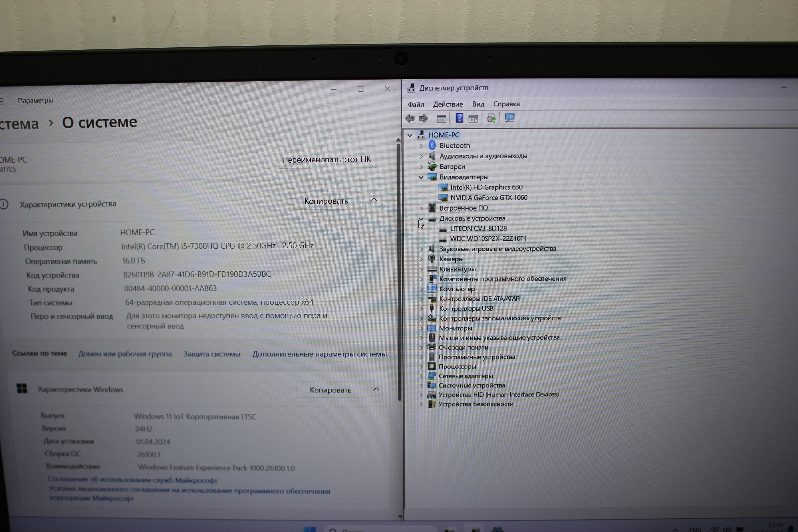Collapse the Видеоадаптеры category

(421, 177)
